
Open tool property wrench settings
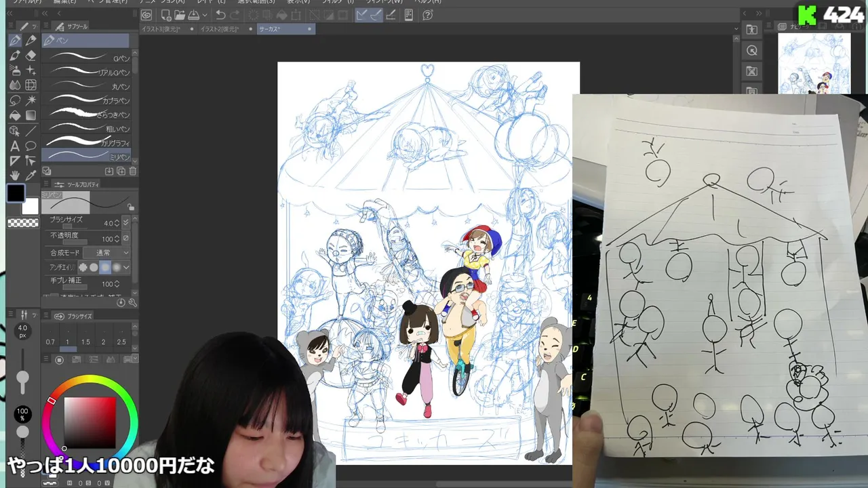(x=133, y=302)
